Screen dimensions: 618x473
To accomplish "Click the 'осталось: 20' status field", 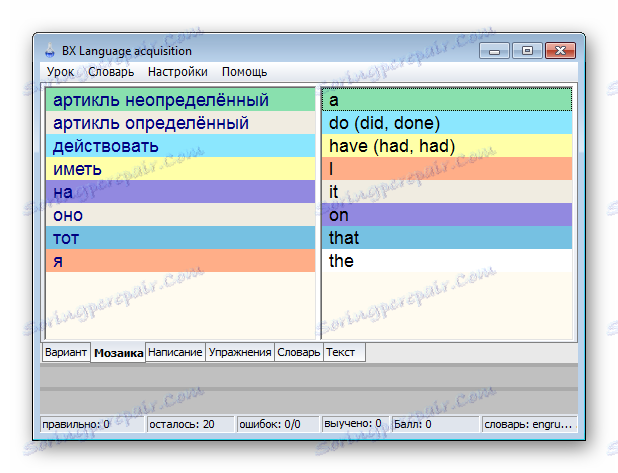I will tap(191, 424).
